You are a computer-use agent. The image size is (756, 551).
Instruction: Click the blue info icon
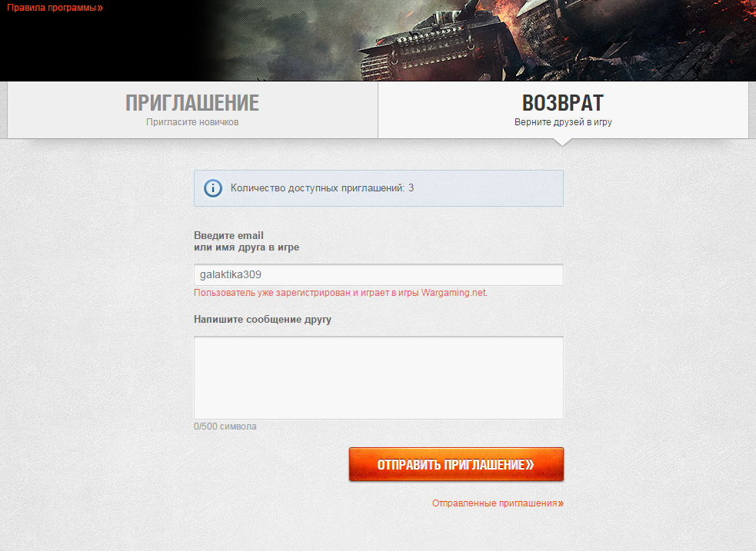point(212,188)
